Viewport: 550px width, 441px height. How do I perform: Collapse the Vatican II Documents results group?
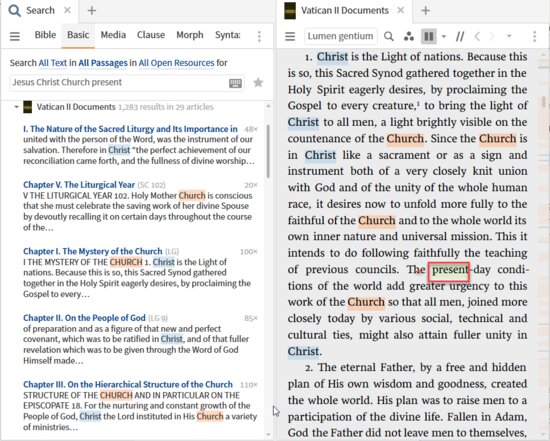pos(16,107)
